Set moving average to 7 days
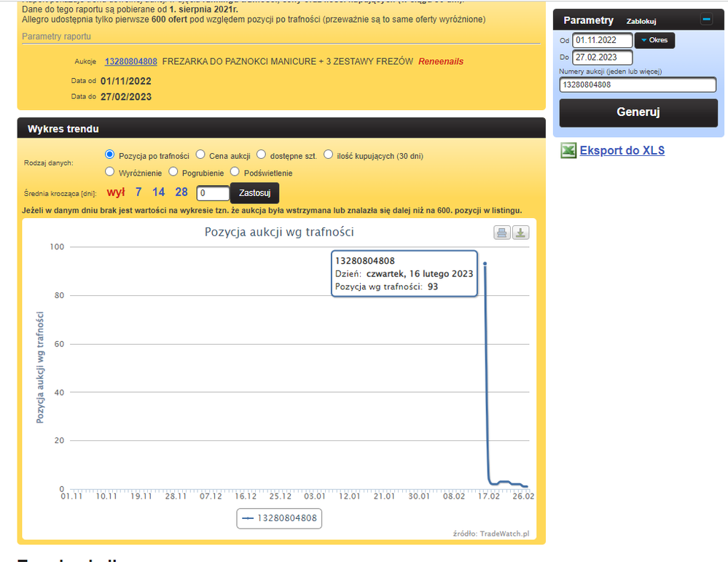The image size is (728, 562). tap(138, 192)
